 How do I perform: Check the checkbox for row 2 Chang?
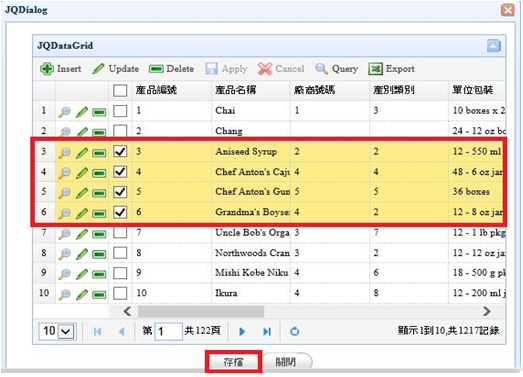(x=120, y=130)
